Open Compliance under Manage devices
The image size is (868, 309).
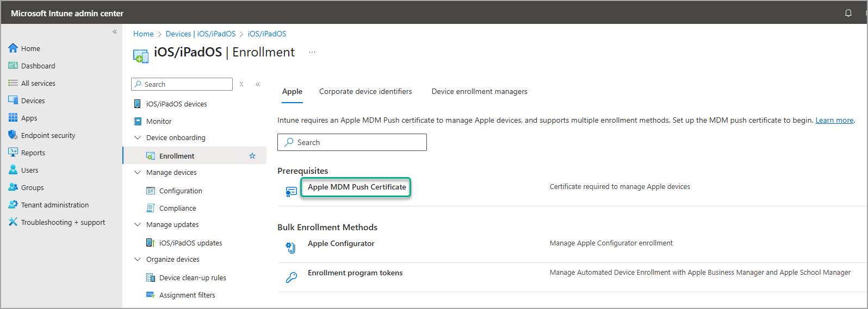coord(178,208)
